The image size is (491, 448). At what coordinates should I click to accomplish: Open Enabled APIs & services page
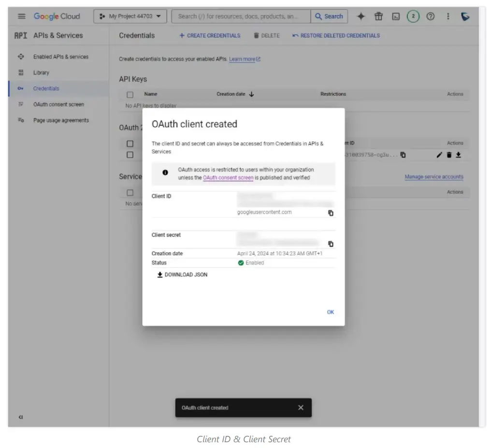[x=61, y=57]
